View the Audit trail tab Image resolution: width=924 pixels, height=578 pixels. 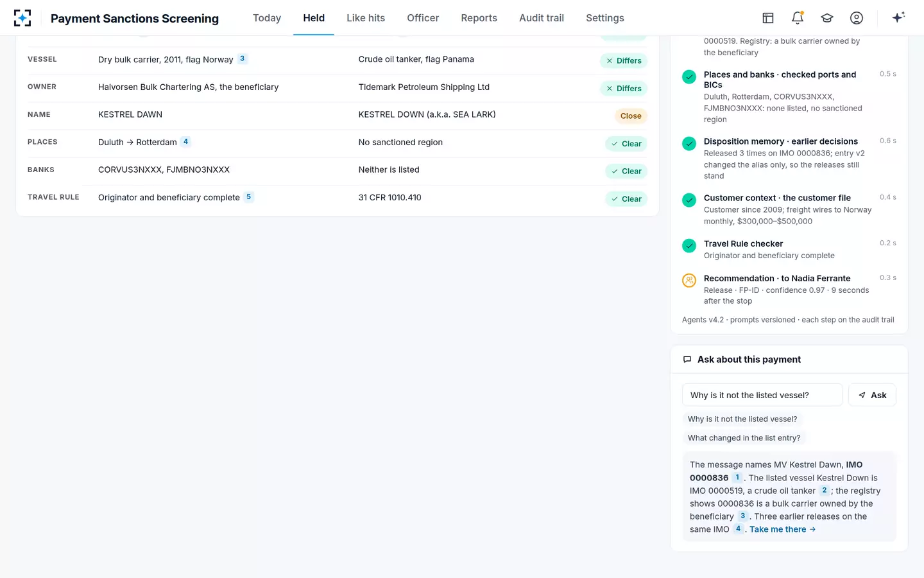(542, 18)
